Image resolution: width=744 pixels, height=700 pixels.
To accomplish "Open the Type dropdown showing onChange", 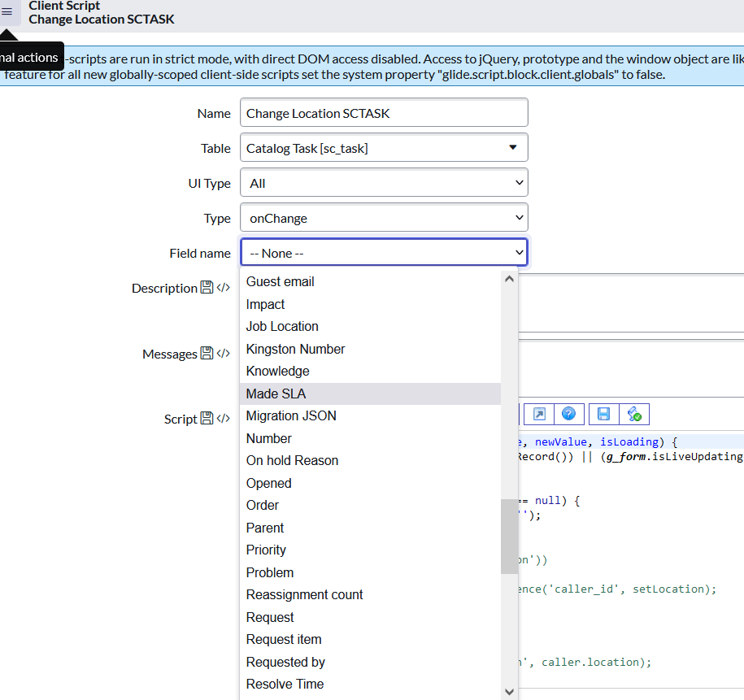I will click(x=384, y=219).
